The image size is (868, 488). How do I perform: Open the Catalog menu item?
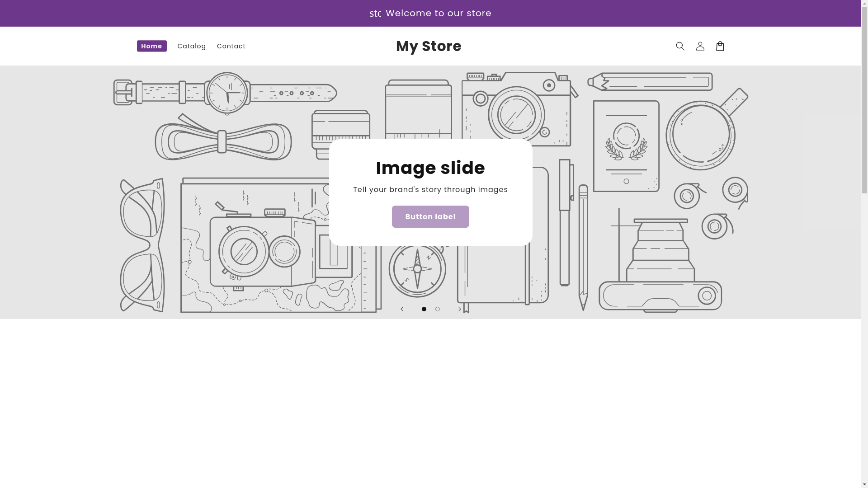[x=191, y=46]
